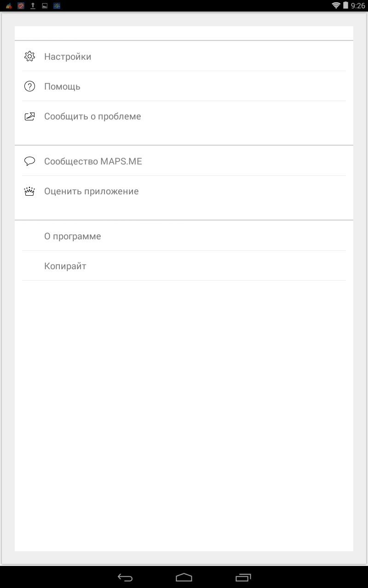Screen dimensions: 368x588
Task: Select the Копирайт item
Action: point(65,266)
